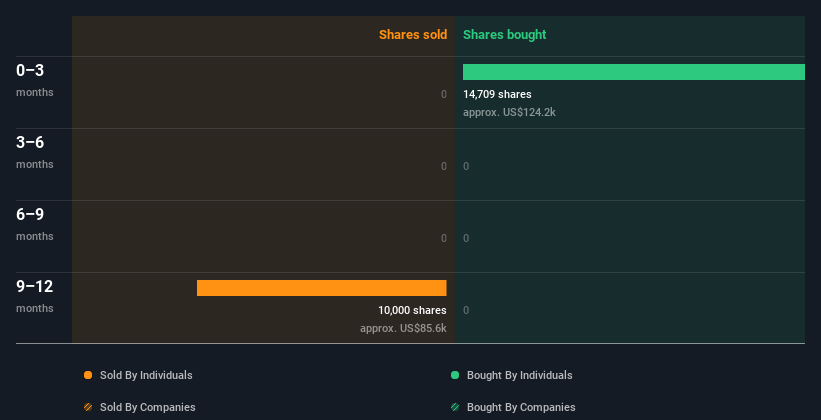The image size is (821, 420).
Task: Click the zero bought value in 6–9 months row
Action: coord(466,238)
